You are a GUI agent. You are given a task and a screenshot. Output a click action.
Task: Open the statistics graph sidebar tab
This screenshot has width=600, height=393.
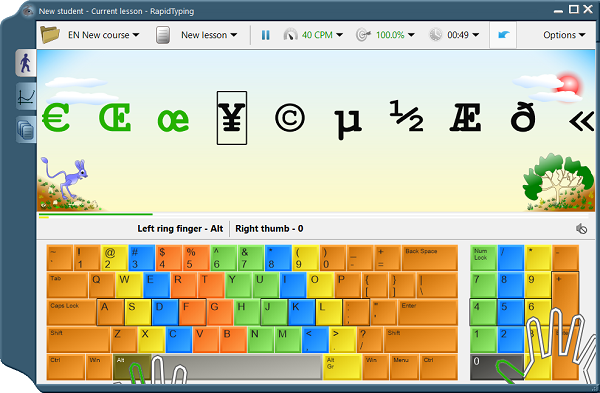[26, 96]
